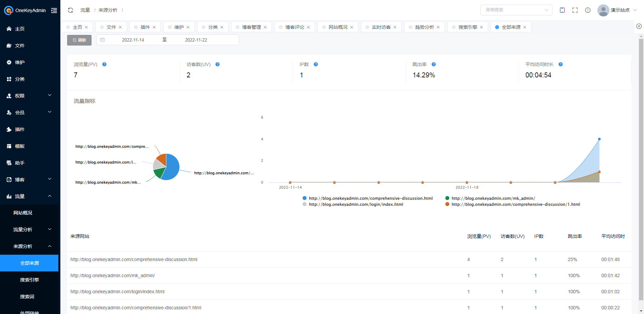Open the mobile preview icon

click(562, 10)
